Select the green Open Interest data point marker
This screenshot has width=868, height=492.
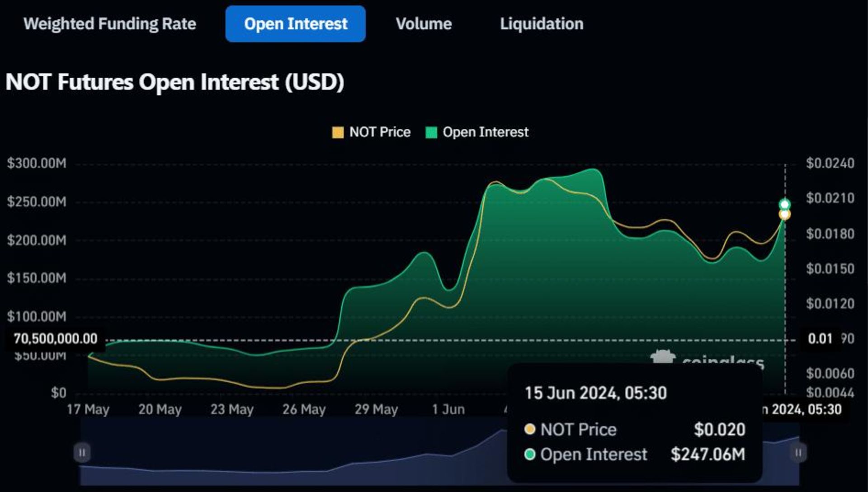pyautogui.click(x=785, y=203)
